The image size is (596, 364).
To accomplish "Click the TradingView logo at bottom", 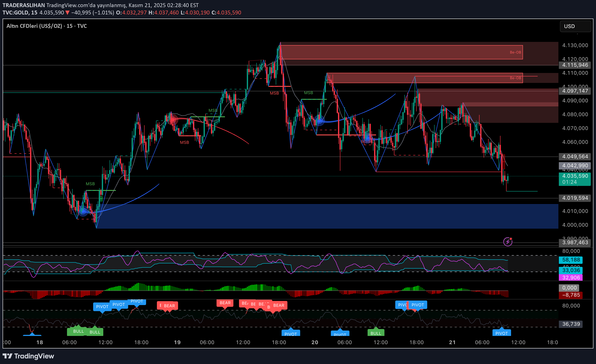I will point(28,356).
